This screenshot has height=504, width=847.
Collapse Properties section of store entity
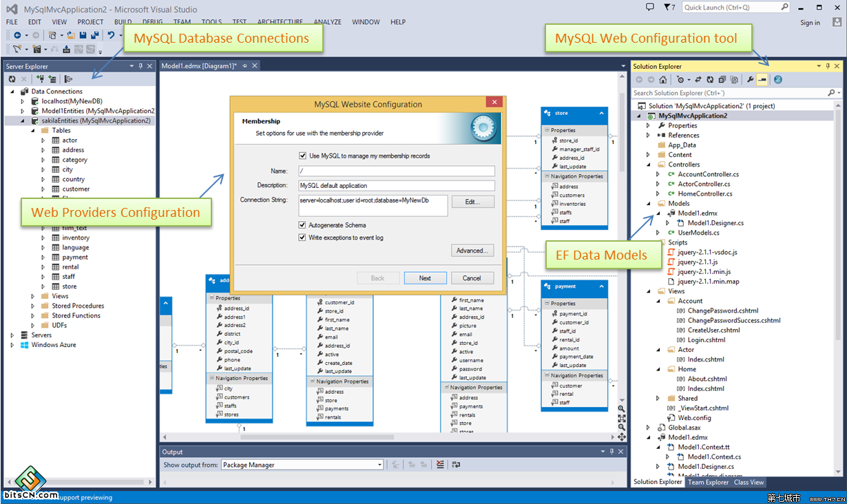(x=547, y=129)
